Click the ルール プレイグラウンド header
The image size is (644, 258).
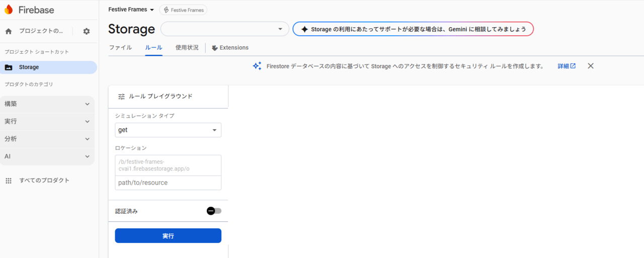point(160,97)
